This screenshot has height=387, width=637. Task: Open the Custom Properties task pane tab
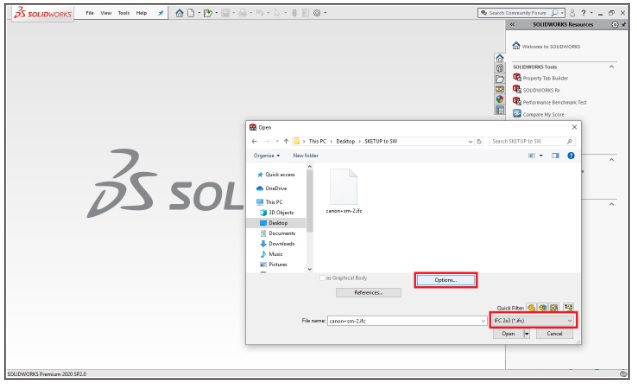(500, 110)
